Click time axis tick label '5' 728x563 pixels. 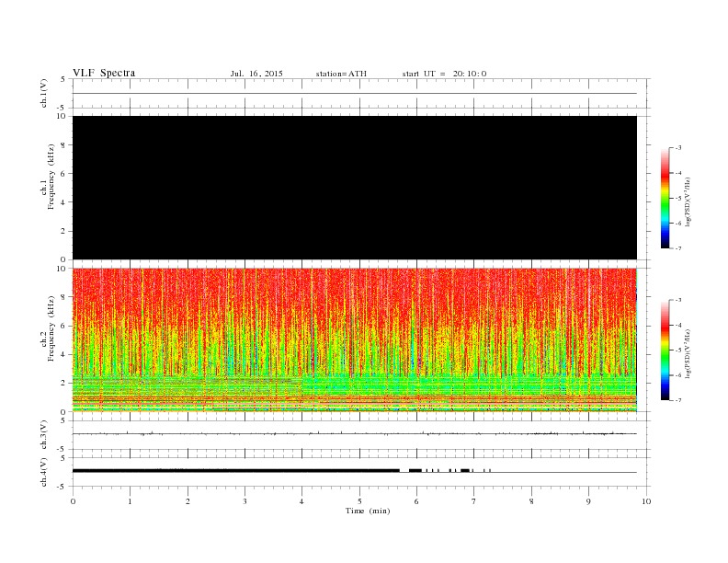pyautogui.click(x=359, y=501)
